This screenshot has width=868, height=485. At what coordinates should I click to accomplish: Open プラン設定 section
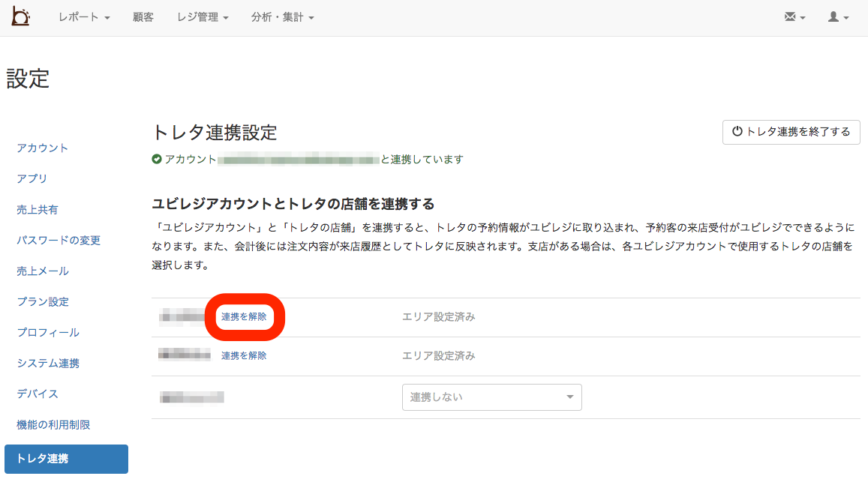point(43,301)
